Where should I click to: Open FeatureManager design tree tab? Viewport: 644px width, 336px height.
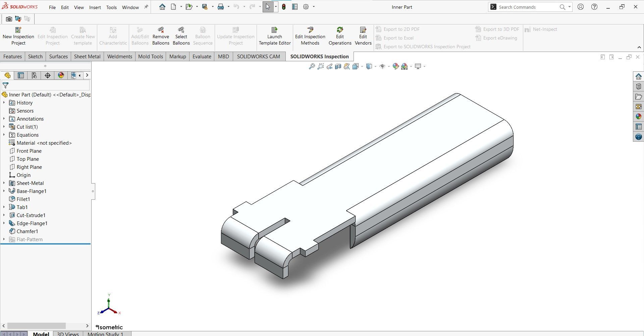pos(7,75)
